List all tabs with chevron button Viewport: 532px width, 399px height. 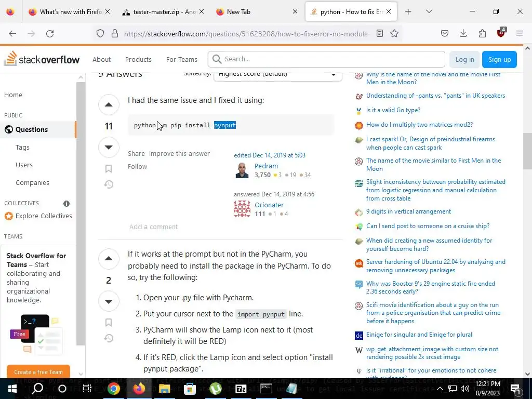[x=429, y=12]
